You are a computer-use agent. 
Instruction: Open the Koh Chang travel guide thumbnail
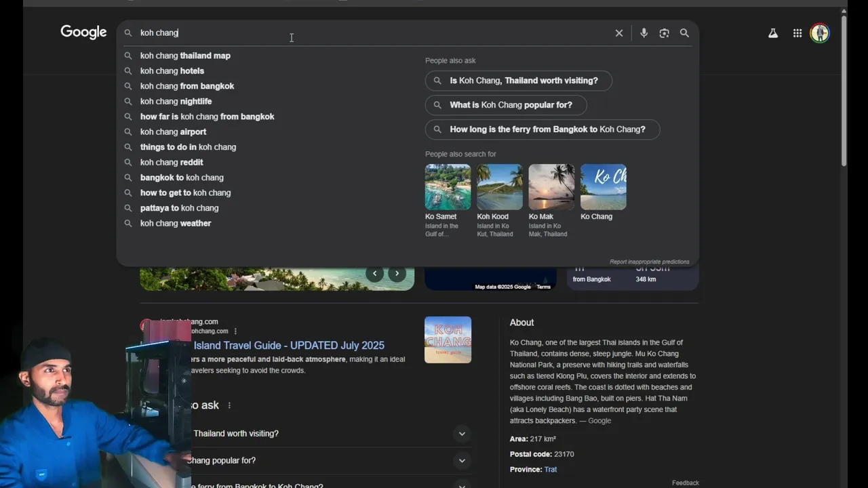[448, 340]
